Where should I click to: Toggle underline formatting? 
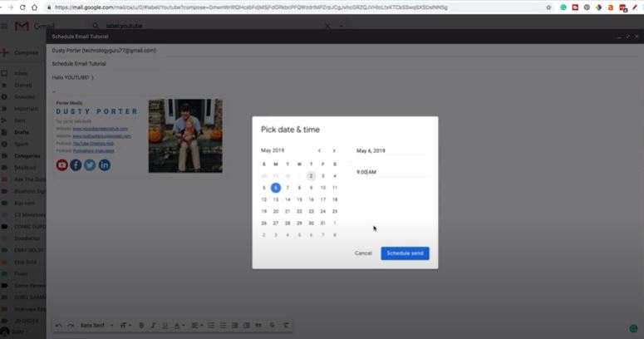(x=165, y=326)
